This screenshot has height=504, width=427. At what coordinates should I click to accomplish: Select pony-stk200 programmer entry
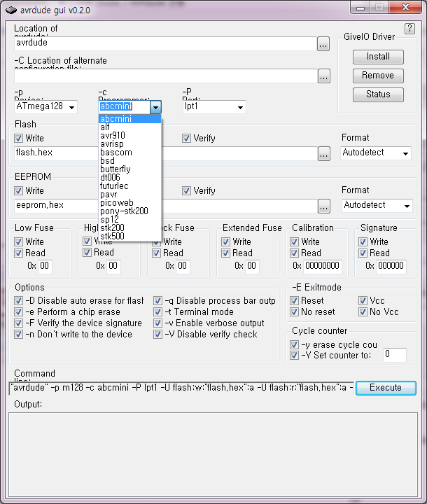[x=129, y=211]
